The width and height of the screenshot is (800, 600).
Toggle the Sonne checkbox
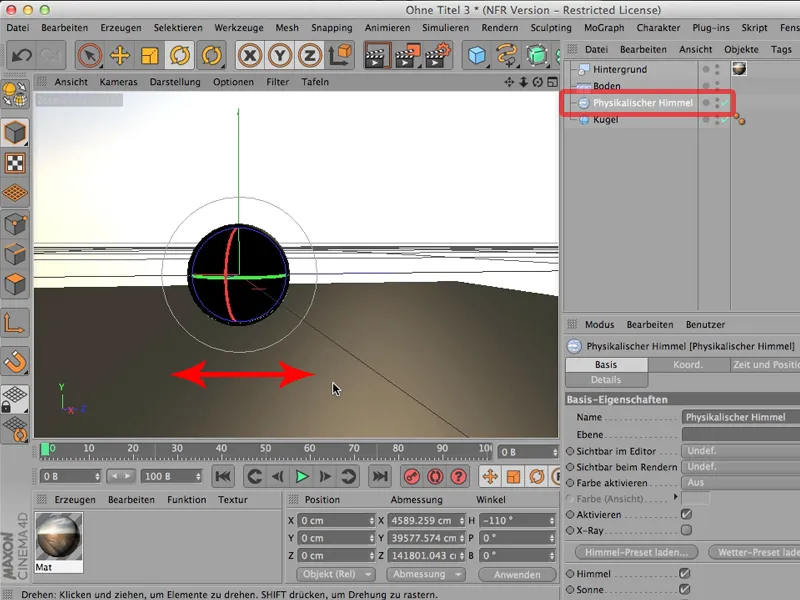685,589
